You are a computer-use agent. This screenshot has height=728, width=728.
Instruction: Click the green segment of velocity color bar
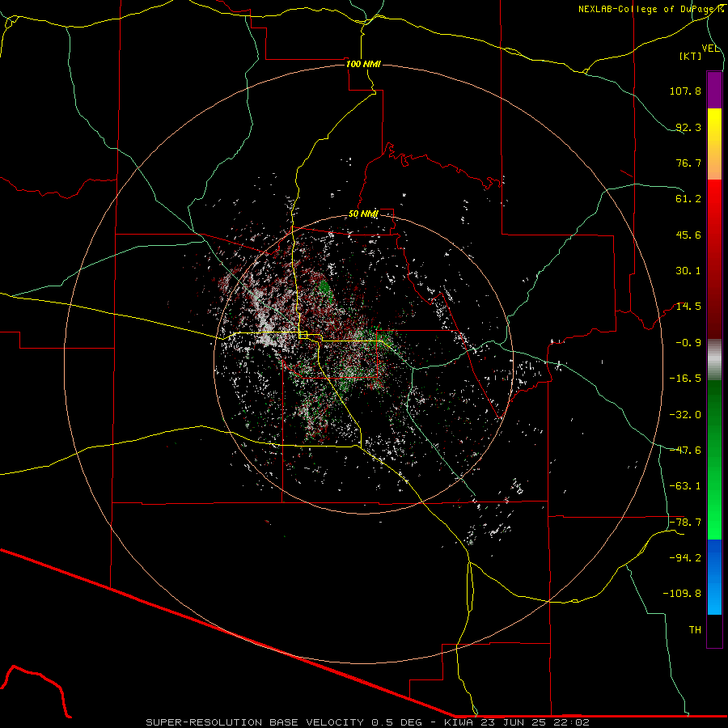[x=714, y=459]
